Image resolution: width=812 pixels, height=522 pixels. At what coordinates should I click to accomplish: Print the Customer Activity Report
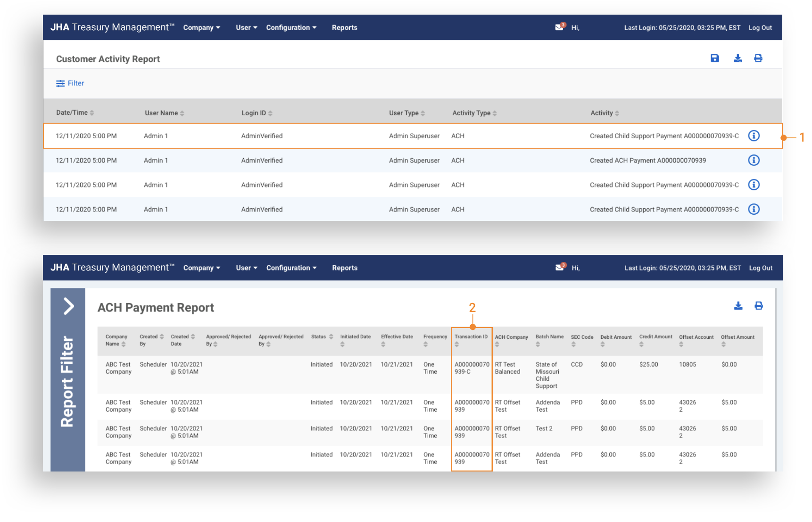(758, 58)
